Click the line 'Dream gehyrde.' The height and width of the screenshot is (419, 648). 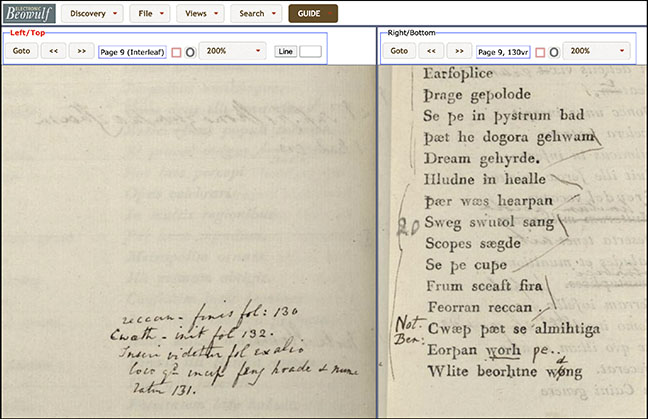tap(482, 159)
